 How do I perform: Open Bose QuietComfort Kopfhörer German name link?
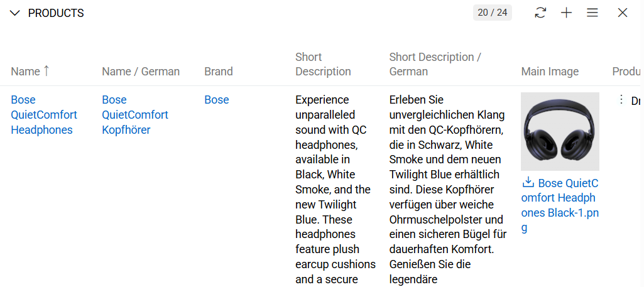point(135,115)
